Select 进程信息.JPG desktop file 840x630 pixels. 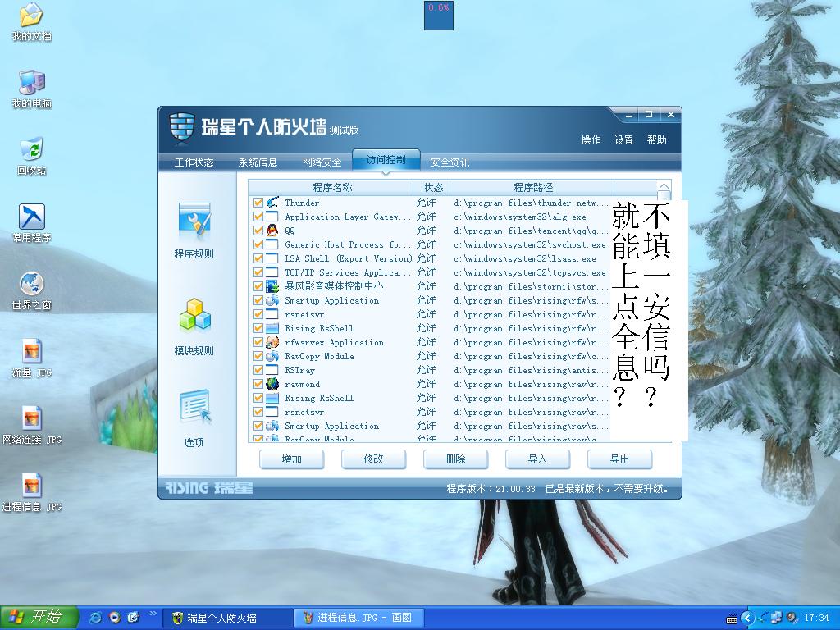pos(32,493)
